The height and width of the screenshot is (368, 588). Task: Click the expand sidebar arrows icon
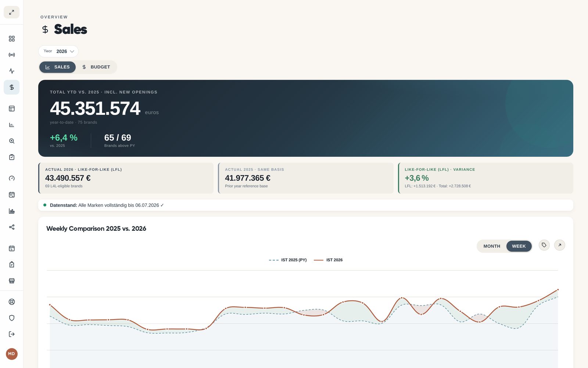click(x=12, y=12)
